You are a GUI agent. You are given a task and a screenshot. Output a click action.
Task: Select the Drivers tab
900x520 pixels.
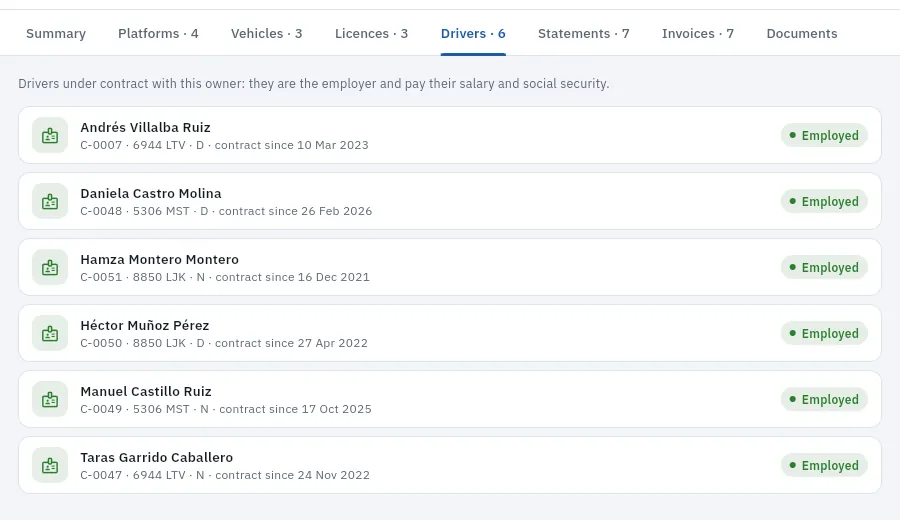point(473,34)
